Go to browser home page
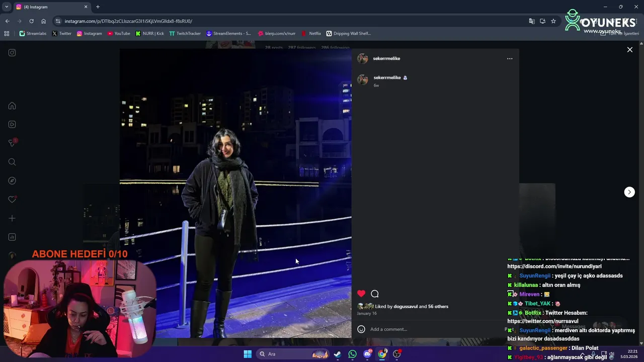This screenshot has height=362, width=644. [x=44, y=21]
